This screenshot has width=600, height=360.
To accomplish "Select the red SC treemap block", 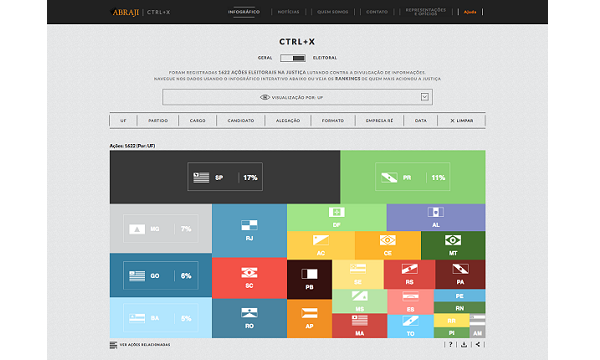I will [249, 278].
